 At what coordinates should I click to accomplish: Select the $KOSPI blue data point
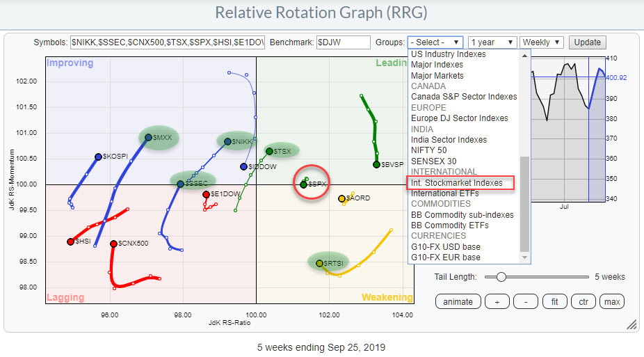[98, 157]
